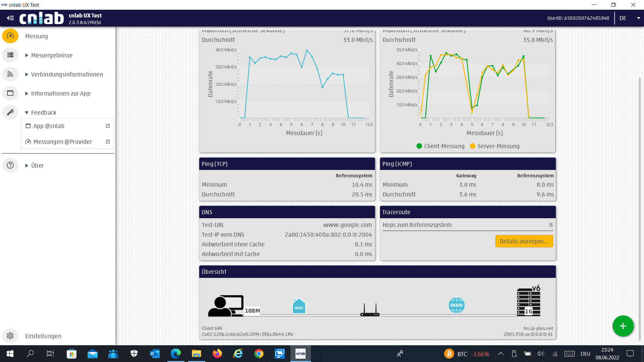
Task: Switch keyboard layout via DEU indicator
Action: click(x=585, y=354)
